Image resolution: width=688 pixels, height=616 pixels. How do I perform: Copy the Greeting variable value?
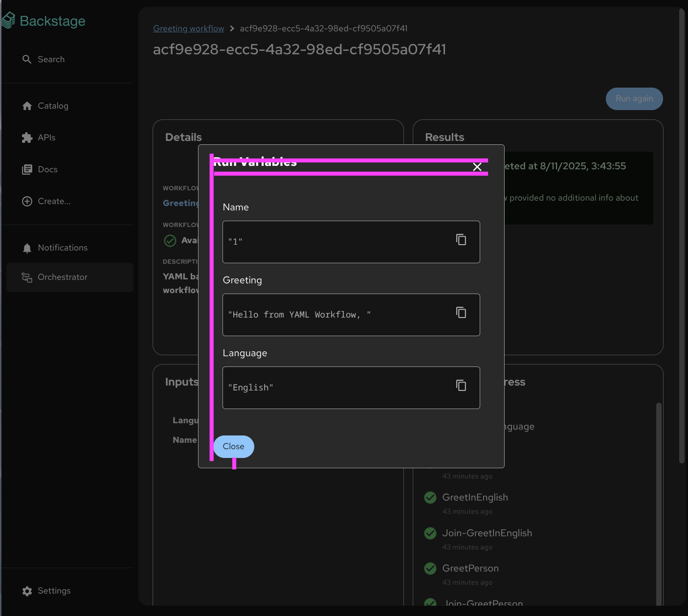pyautogui.click(x=461, y=313)
